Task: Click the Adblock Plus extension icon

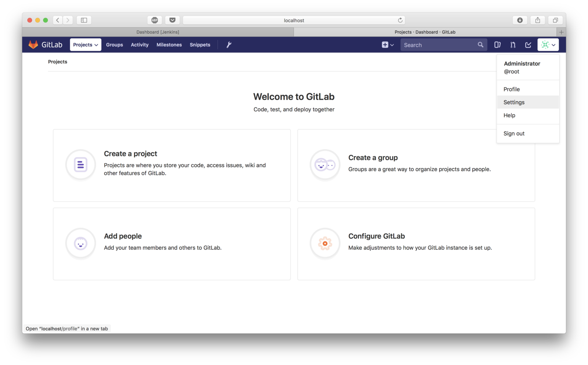Action: coord(155,20)
